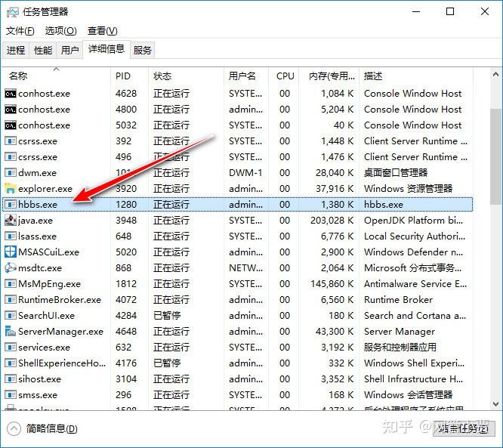The image size is (503, 448).
Task: Click icon of conhost.exe PID 4800
Action: pos(11,110)
